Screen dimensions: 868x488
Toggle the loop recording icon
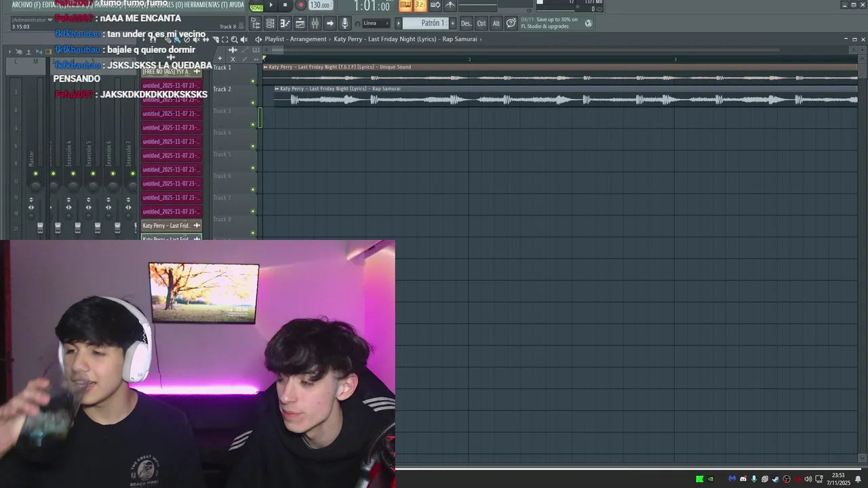(435, 5)
